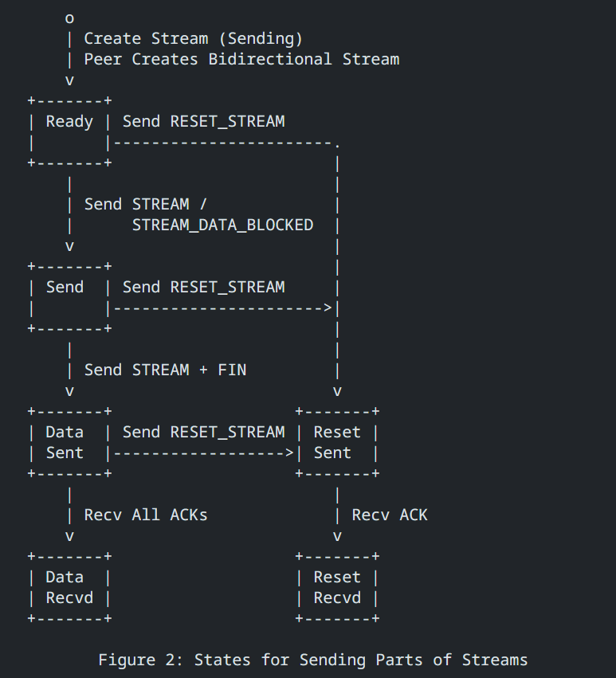Click the "o" start node at the top
Screen dimensions: 616x678
(x=69, y=18)
